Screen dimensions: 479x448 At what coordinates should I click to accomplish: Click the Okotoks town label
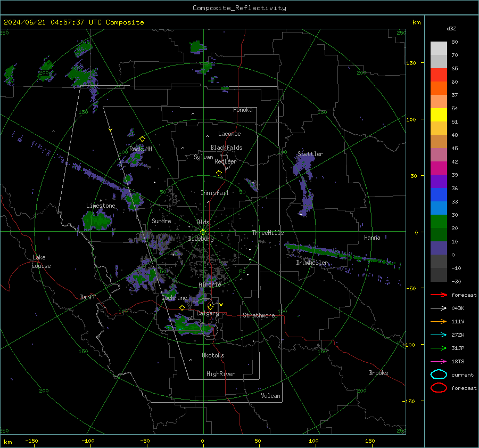pos(213,355)
